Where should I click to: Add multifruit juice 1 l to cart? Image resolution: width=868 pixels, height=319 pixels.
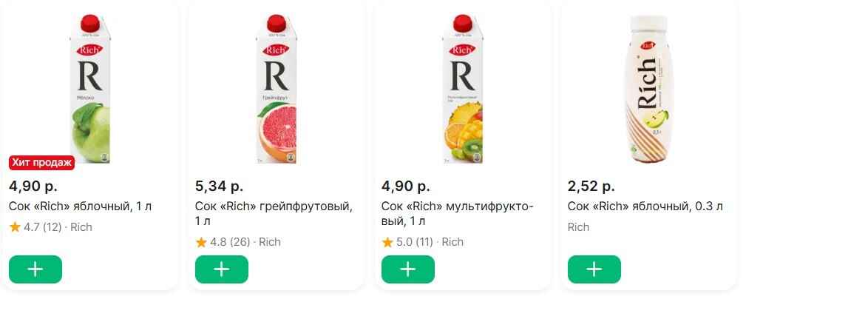[408, 269]
